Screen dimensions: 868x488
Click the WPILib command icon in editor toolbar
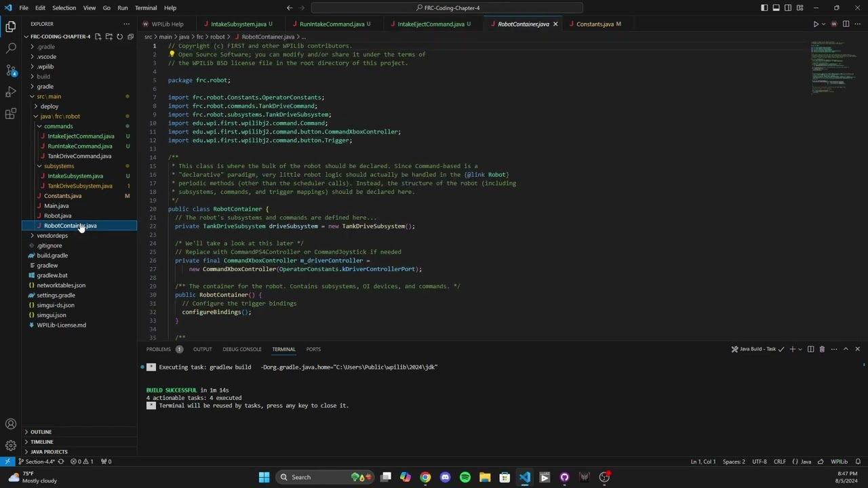834,24
